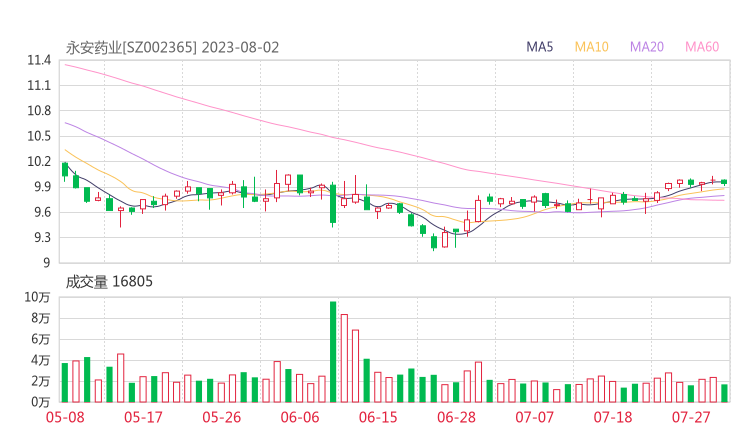Click the 07-07 date label
Viewport: 740px width, 440px height.
tap(535, 417)
